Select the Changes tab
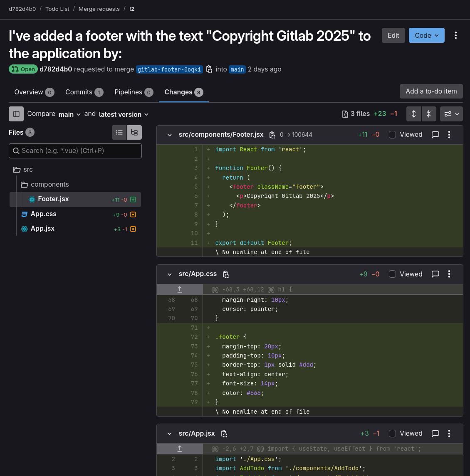470x476 pixels. click(183, 92)
